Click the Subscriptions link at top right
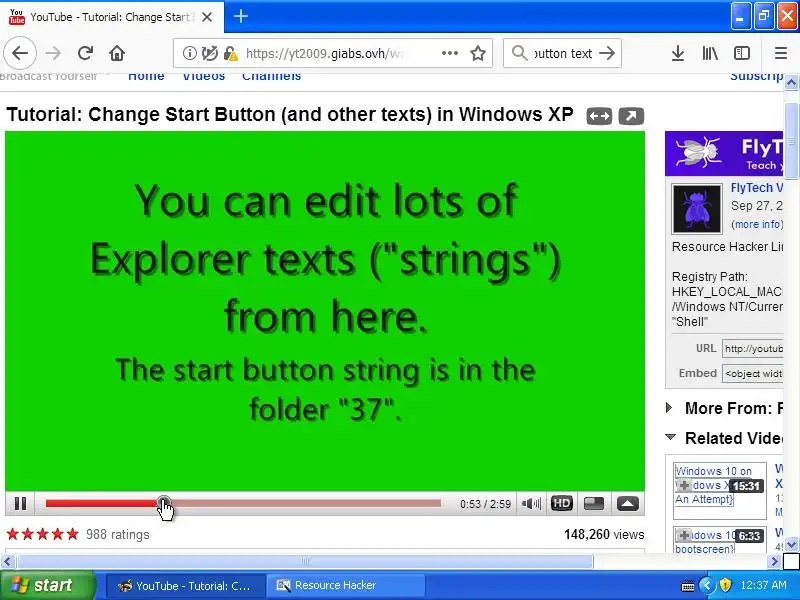The width and height of the screenshot is (800, 600). (757, 76)
